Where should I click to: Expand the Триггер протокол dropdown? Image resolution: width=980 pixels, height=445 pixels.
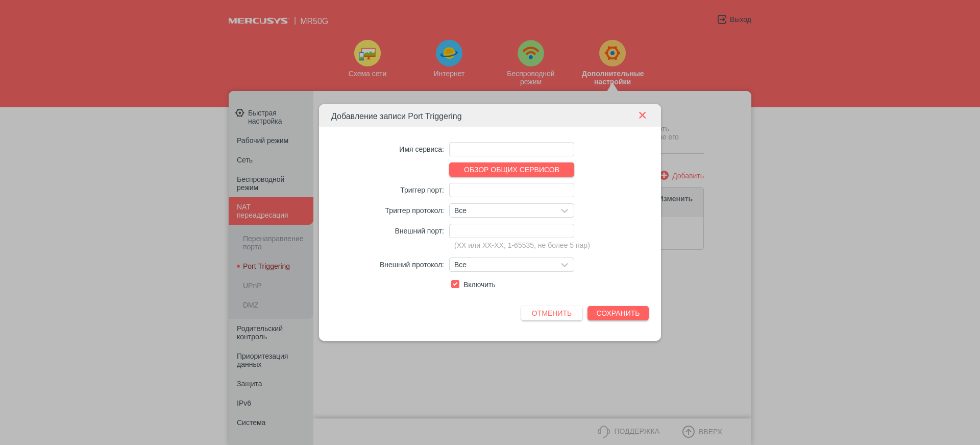click(511, 210)
